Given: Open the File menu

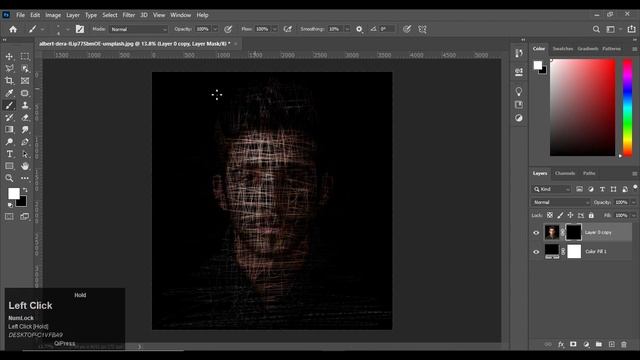Looking at the screenshot, I should (x=20, y=15).
